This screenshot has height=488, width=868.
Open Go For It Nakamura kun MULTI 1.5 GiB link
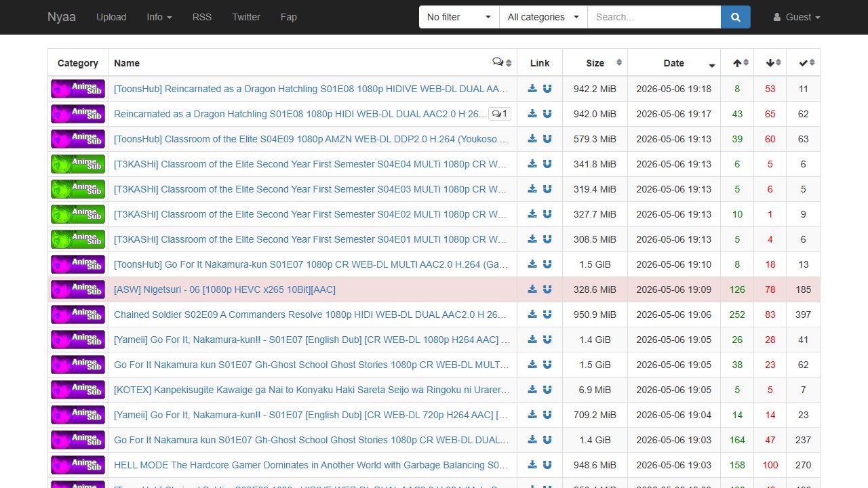pos(311,365)
